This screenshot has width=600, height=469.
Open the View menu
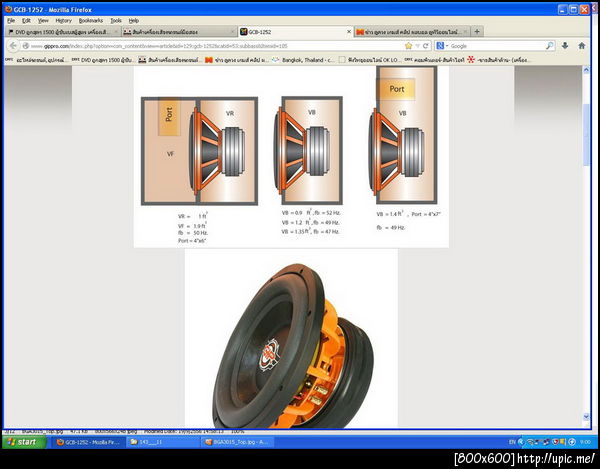(x=43, y=21)
